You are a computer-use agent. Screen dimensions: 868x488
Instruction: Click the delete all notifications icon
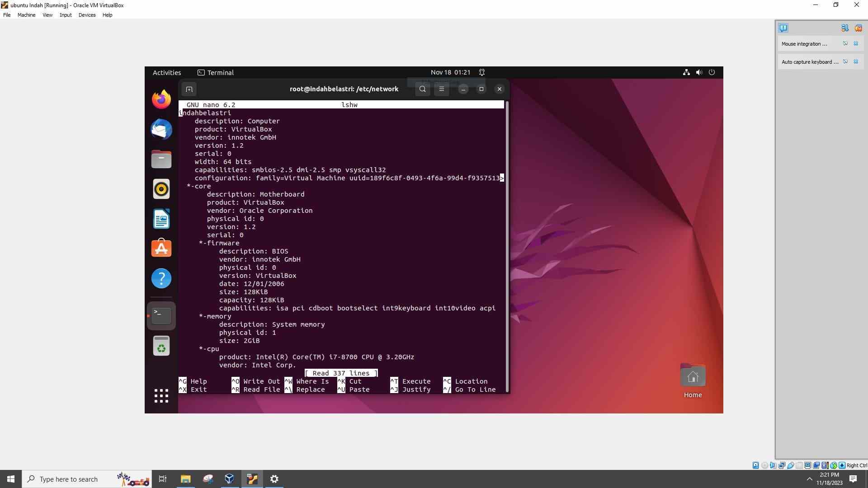click(x=858, y=28)
